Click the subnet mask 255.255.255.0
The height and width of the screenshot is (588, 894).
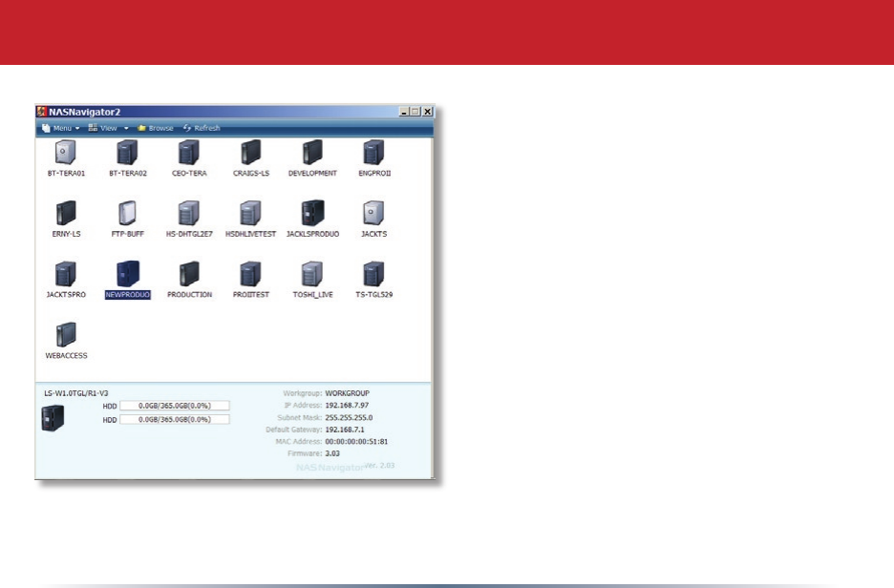[349, 418]
